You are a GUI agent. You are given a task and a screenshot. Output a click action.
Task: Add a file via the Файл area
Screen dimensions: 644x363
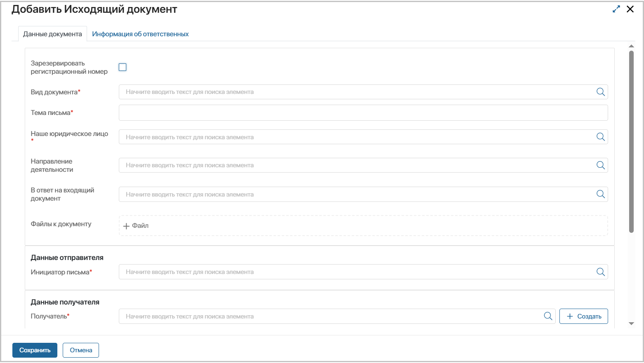tap(136, 226)
